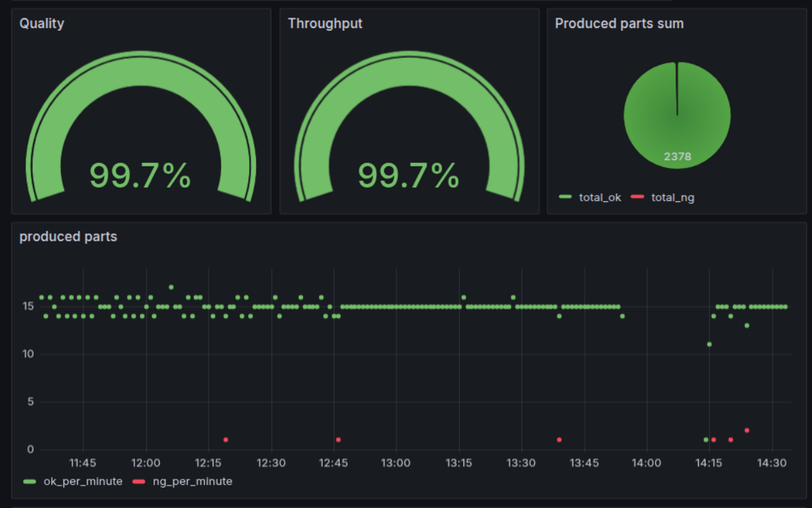Click the ok_per_minute legend color swatch
812x508 pixels.
click(x=29, y=481)
